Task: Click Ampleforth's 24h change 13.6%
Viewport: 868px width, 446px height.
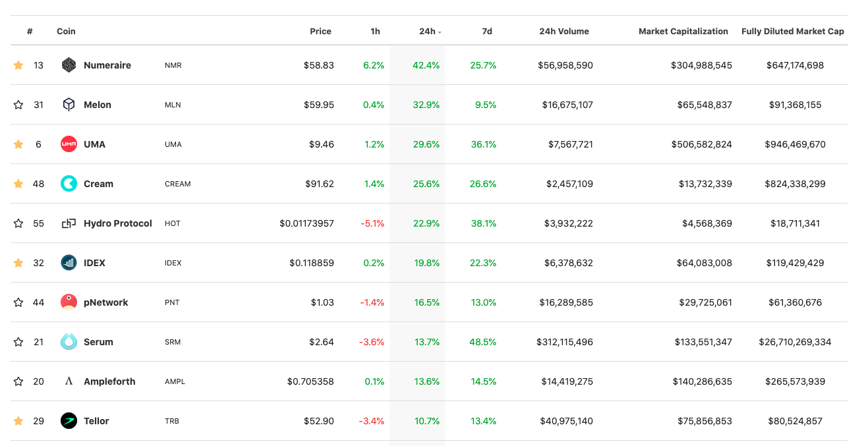Action: click(426, 381)
